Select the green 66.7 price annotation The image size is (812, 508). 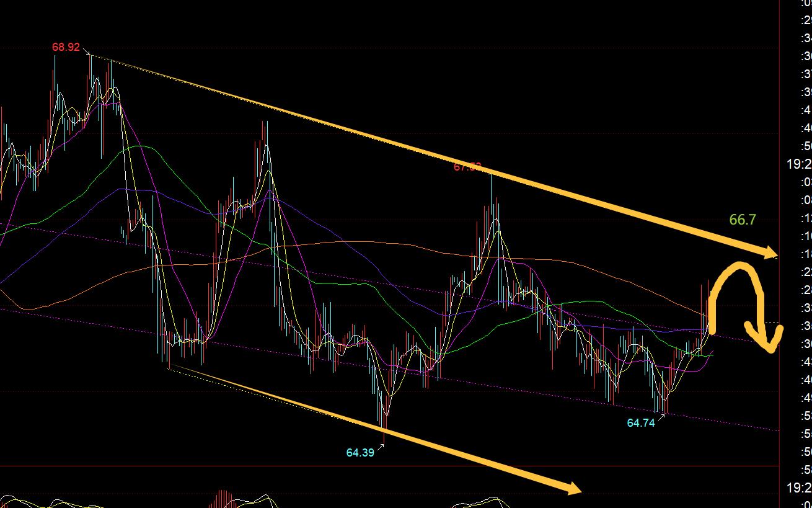pyautogui.click(x=742, y=220)
